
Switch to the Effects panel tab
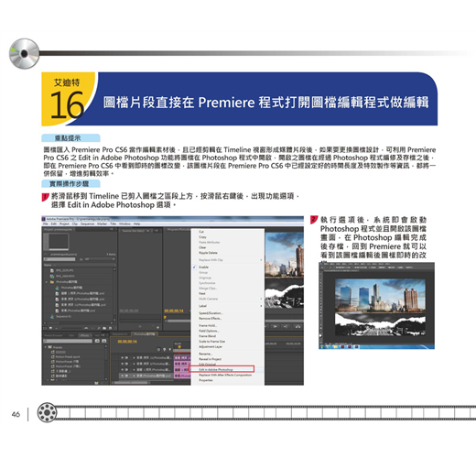[84, 335]
